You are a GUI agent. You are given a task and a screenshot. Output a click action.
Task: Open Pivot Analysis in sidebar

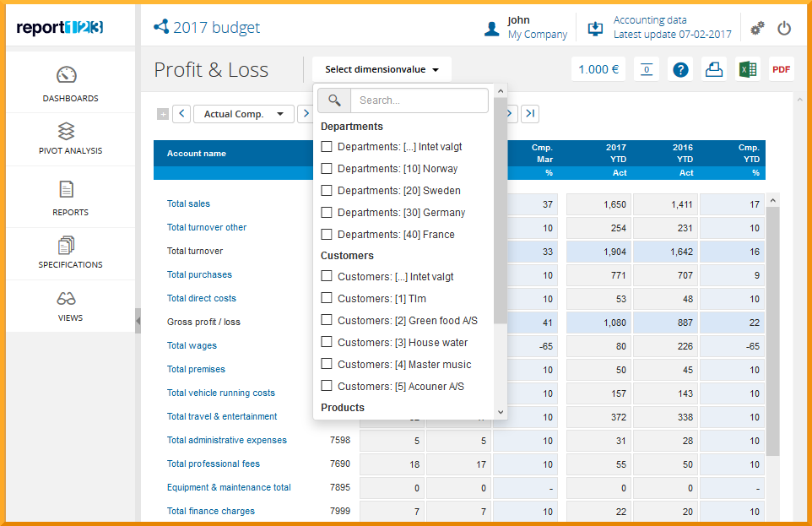click(70, 139)
